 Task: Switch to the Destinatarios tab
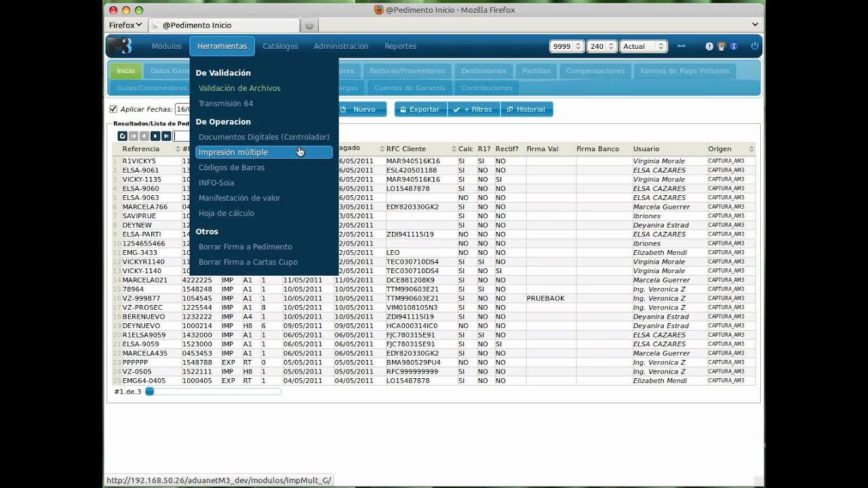pyautogui.click(x=484, y=70)
